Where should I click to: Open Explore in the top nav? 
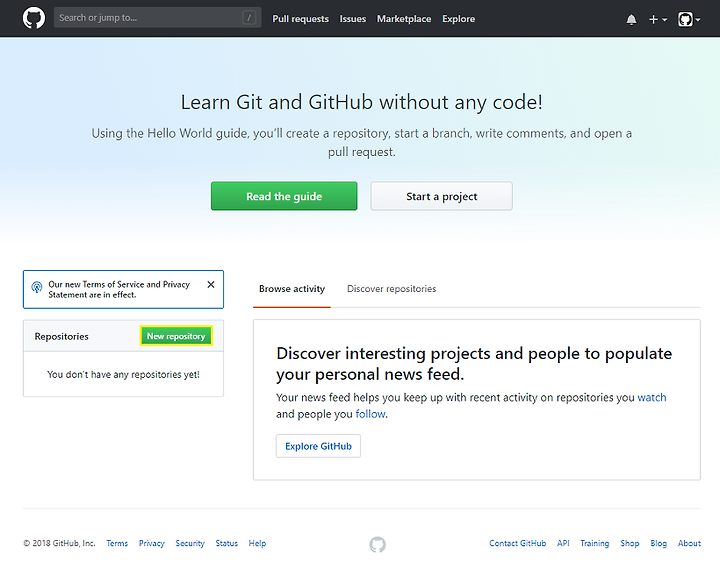[x=459, y=19]
